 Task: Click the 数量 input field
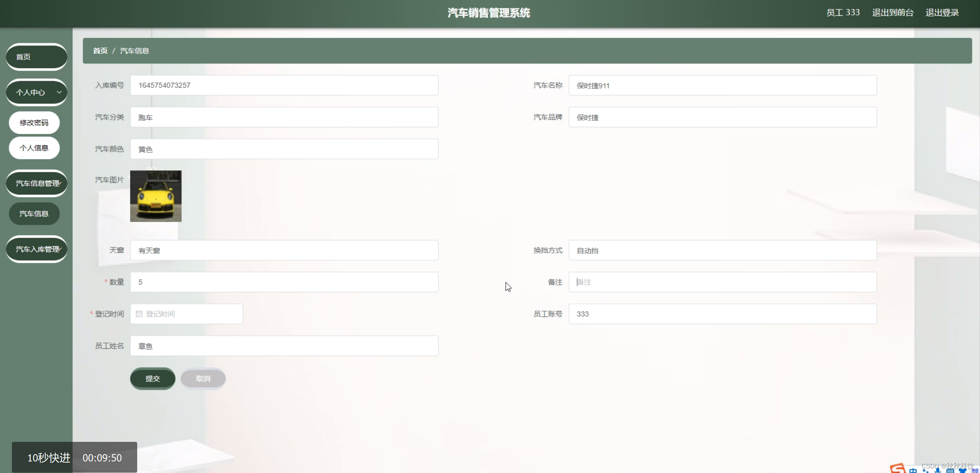coord(284,282)
